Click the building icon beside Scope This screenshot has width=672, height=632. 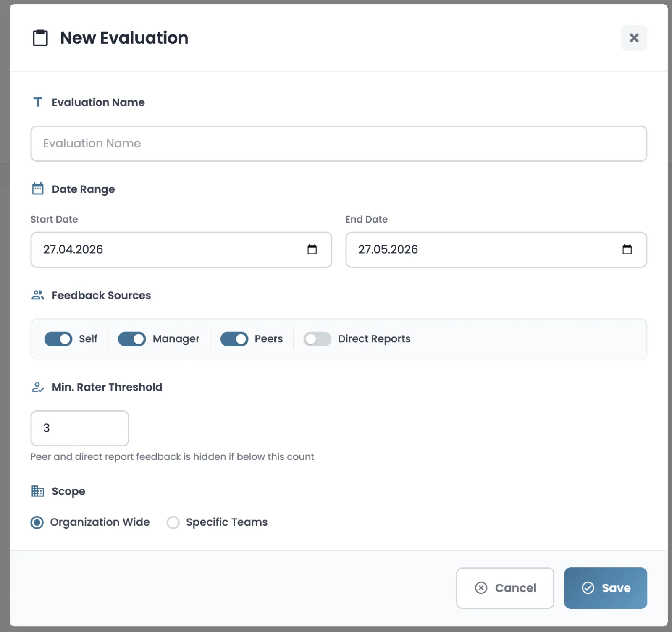37,491
